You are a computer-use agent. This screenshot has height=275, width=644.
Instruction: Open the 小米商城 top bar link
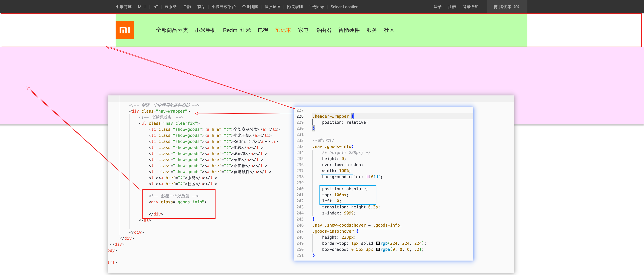[123, 7]
